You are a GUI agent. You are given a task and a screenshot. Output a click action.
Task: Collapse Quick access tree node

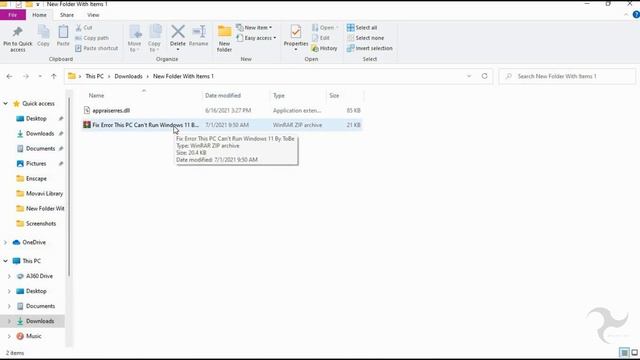coord(5,104)
